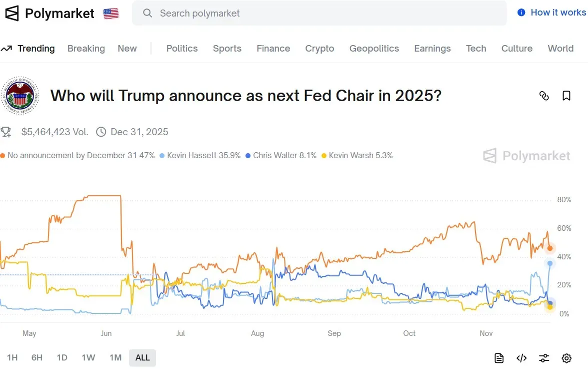Open the settings gear below the chart
This screenshot has width=588, height=372.
click(x=566, y=358)
